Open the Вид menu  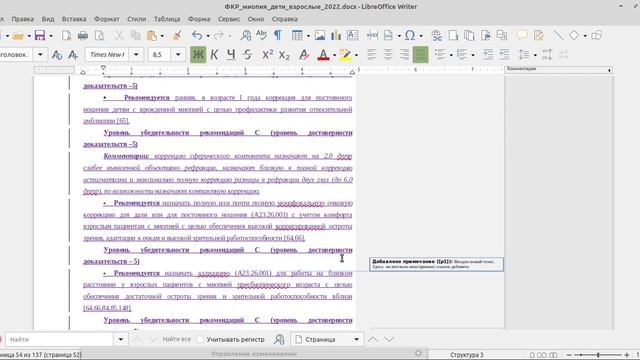coord(48,19)
